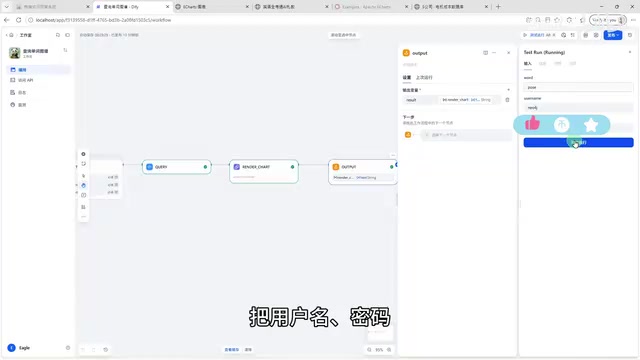Open the render_chart variable selector
640x360 pixels.
(470, 100)
